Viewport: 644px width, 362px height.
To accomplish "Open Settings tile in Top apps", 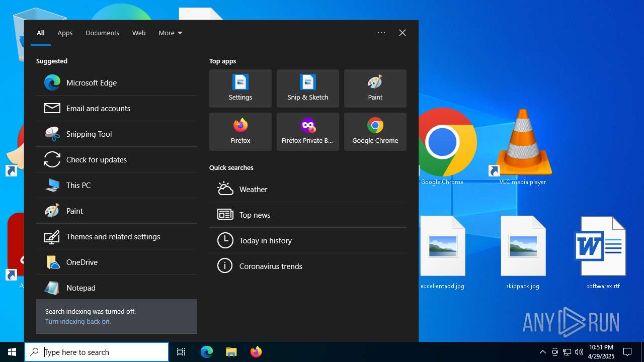I will coord(240,88).
